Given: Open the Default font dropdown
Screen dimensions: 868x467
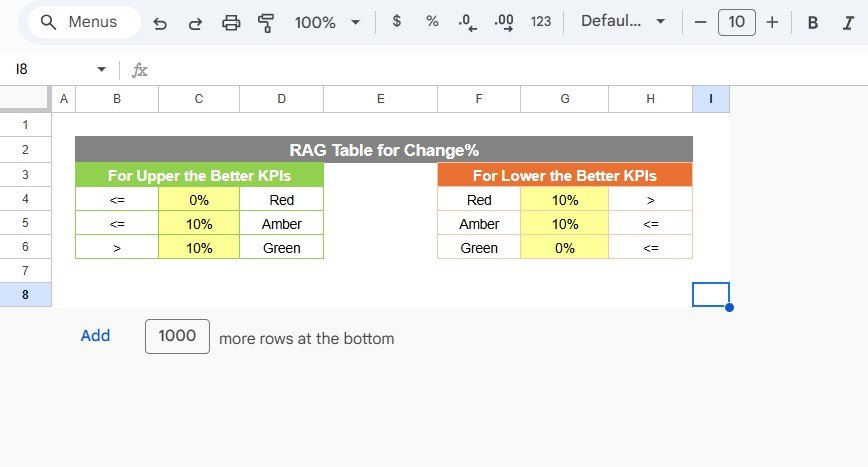Looking at the screenshot, I should pos(623,21).
